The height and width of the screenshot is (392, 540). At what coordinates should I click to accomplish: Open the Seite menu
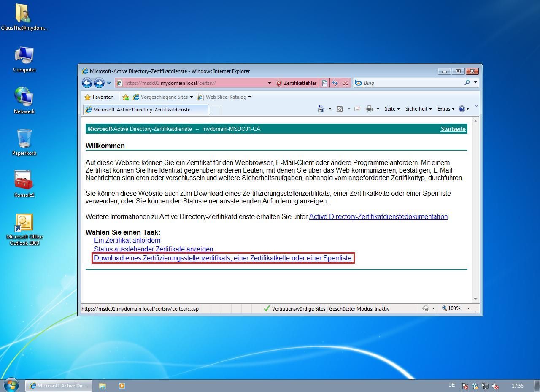(392, 109)
